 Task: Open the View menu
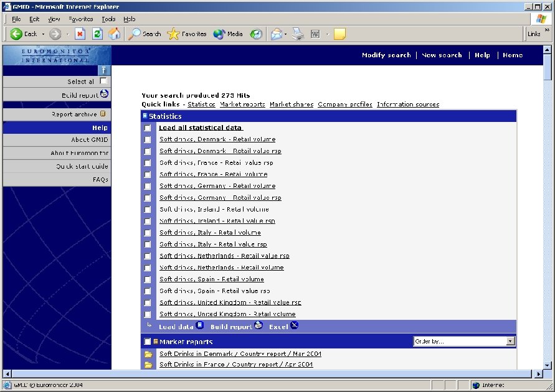point(54,19)
